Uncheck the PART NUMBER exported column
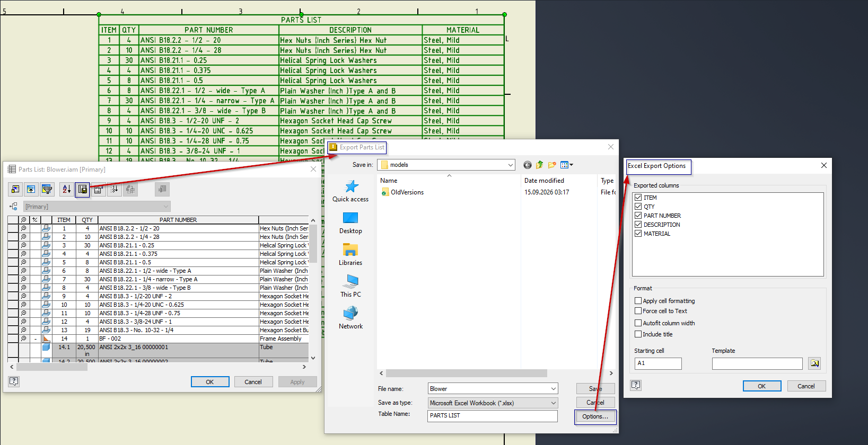This screenshot has height=445, width=868. 638,216
